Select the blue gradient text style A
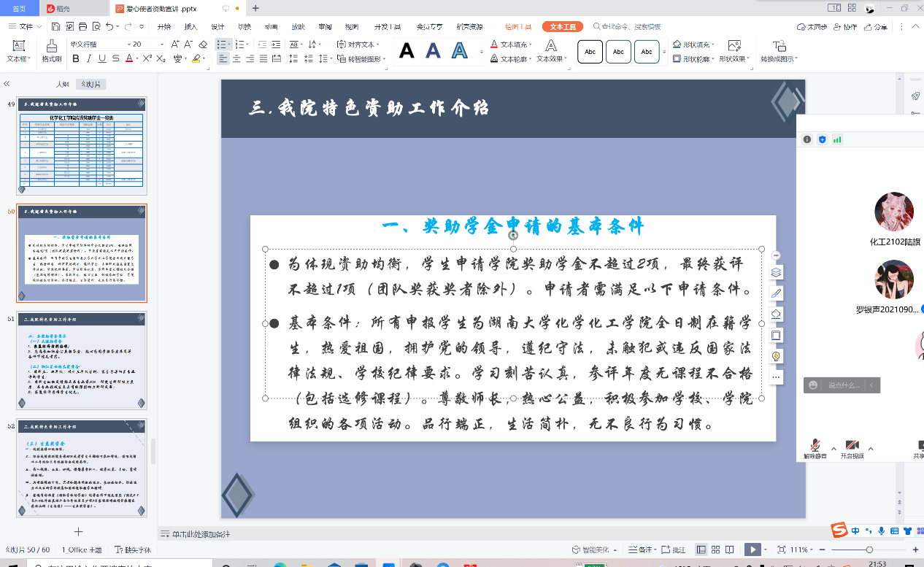This screenshot has width=924, height=567. pos(459,51)
